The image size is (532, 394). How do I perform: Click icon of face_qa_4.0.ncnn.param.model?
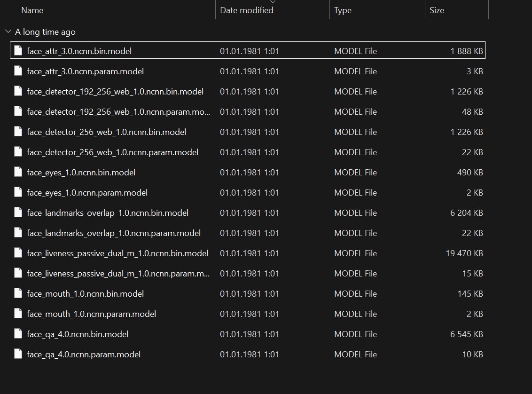(x=18, y=354)
